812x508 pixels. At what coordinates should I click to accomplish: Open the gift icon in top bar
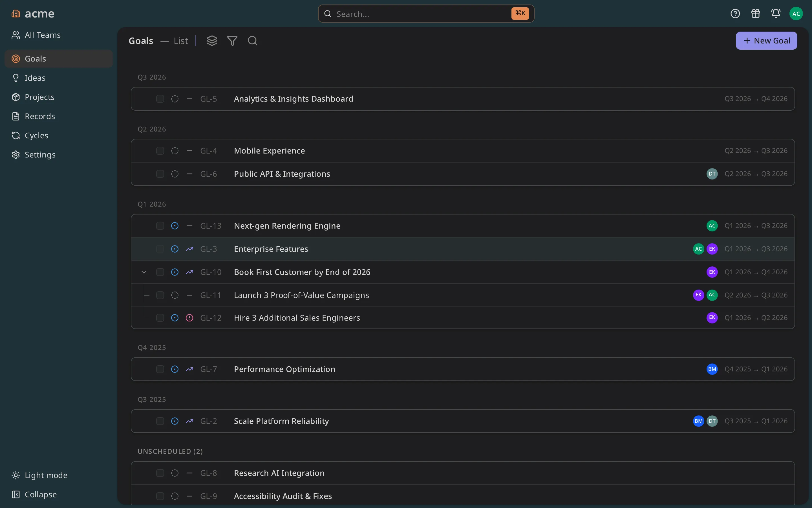click(756, 14)
